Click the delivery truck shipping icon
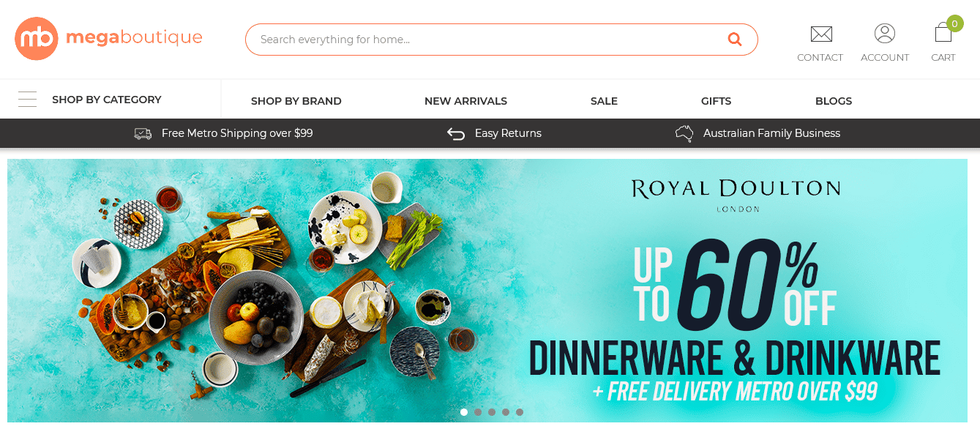The width and height of the screenshot is (980, 429). pyautogui.click(x=143, y=133)
